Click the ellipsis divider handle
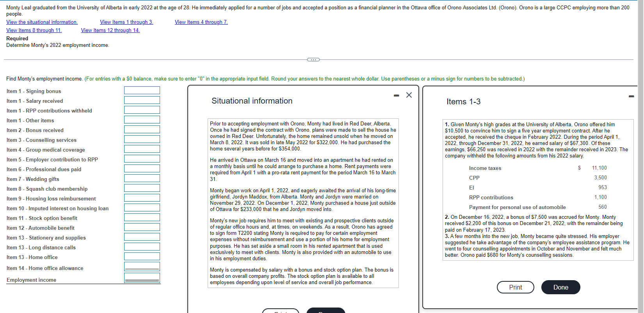 (x=313, y=59)
